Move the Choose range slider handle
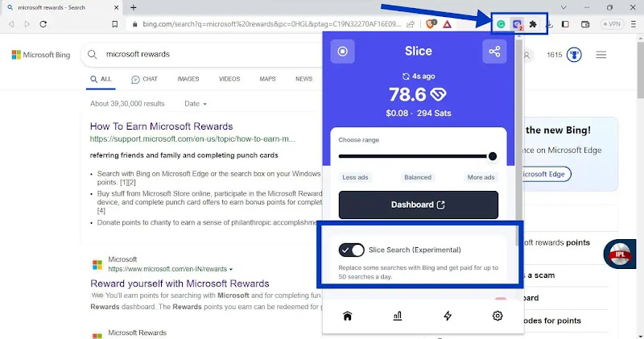Screen dimensions: 644x339 click(x=492, y=156)
